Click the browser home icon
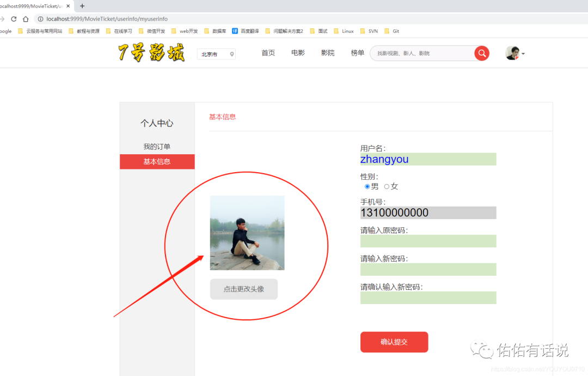 [x=26, y=19]
